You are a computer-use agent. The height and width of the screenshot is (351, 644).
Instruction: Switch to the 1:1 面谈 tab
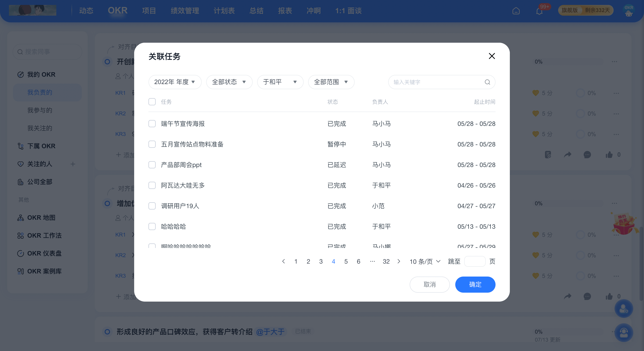tap(348, 11)
